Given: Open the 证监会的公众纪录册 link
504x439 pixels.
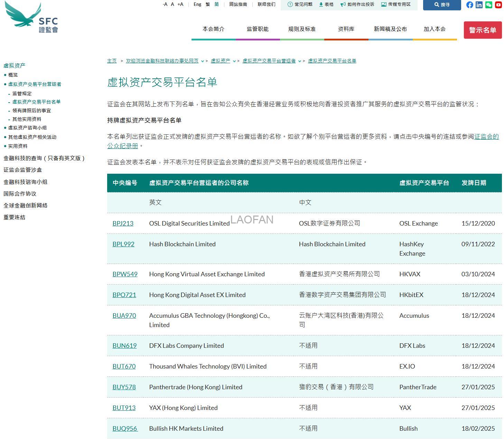Looking at the screenshot, I should 486,137.
